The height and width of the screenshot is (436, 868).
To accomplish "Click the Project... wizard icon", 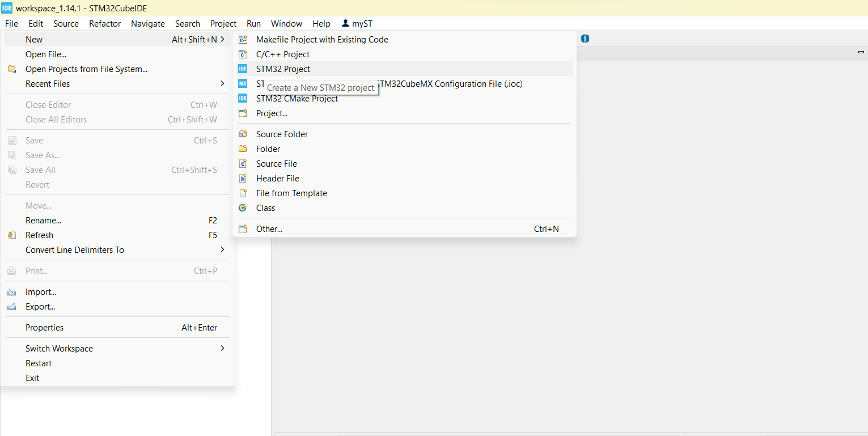I will click(243, 113).
